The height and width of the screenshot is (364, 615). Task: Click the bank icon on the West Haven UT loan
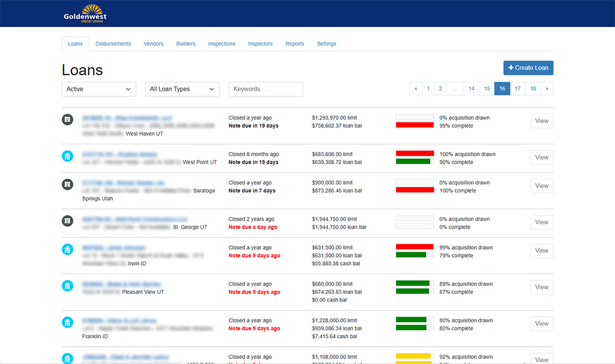pyautogui.click(x=68, y=121)
